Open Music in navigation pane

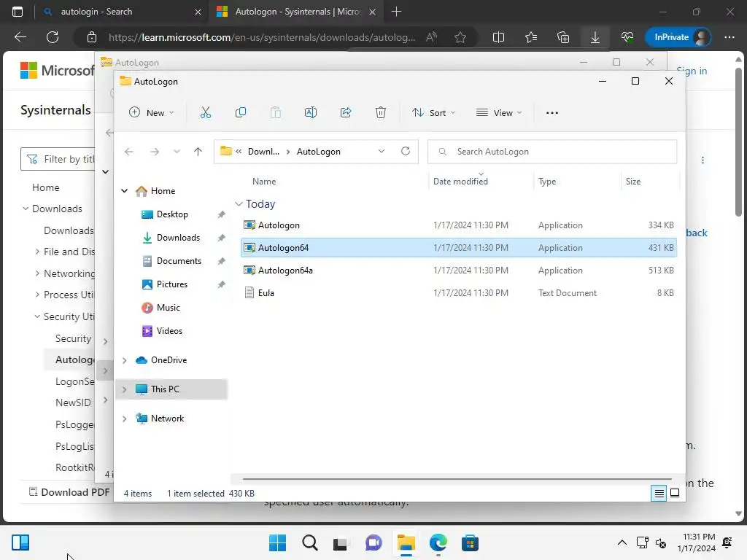[169, 308]
